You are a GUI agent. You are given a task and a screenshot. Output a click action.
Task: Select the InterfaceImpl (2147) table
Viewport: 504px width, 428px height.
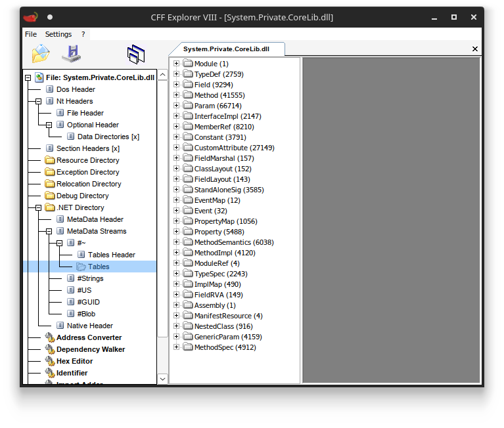(x=227, y=116)
